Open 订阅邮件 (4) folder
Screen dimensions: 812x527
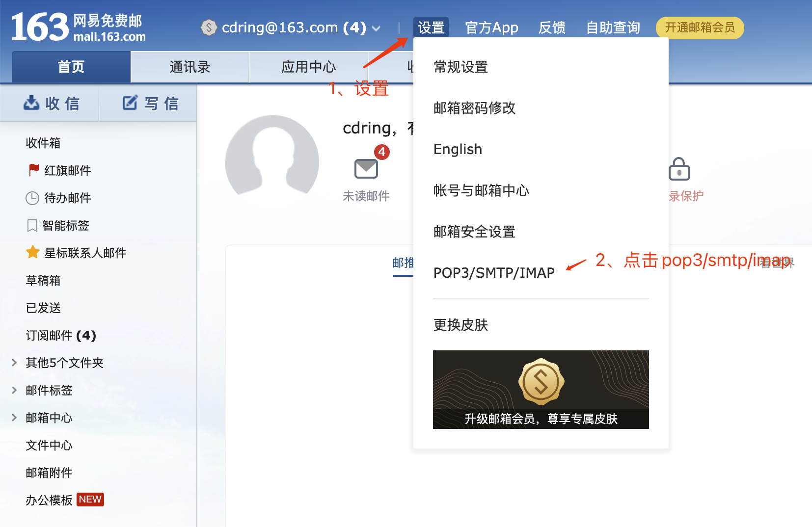[x=61, y=335]
